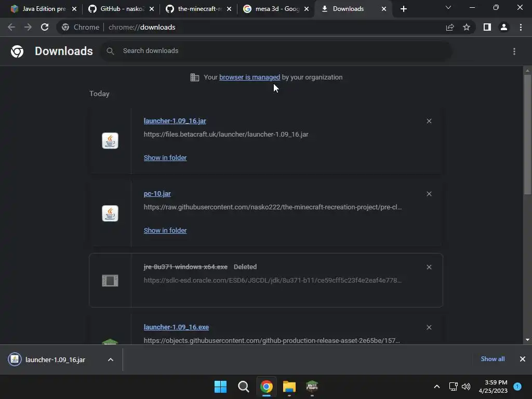This screenshot has width=532, height=399.
Task: Open the browser is managed link
Action: (x=249, y=77)
